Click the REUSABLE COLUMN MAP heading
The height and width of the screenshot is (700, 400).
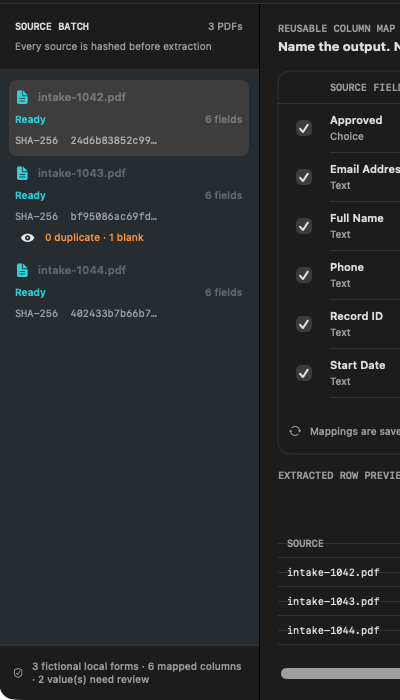point(336,29)
